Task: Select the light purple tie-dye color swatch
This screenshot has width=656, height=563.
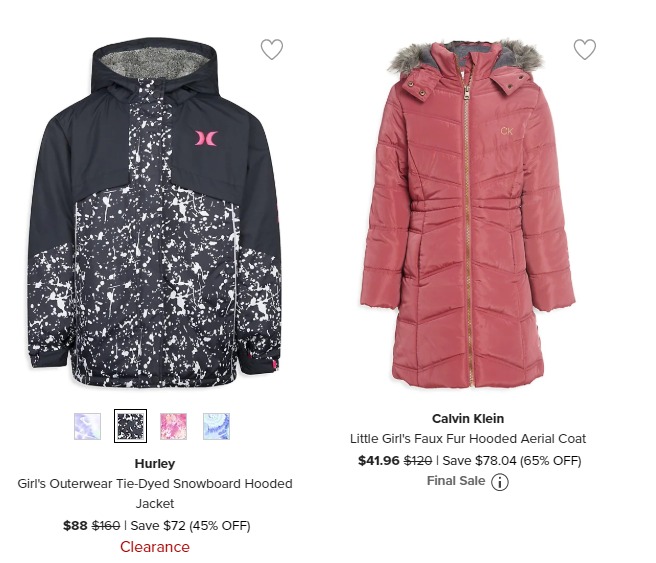Action: click(87, 426)
